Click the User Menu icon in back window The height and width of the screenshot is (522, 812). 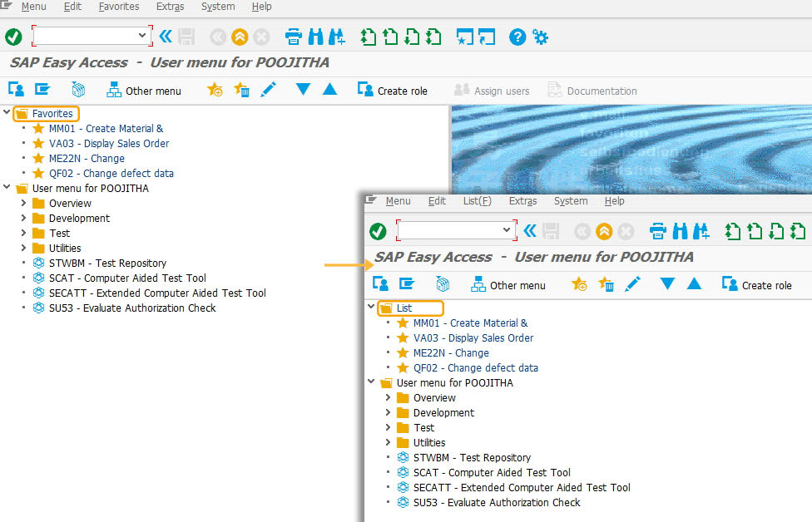pos(16,90)
